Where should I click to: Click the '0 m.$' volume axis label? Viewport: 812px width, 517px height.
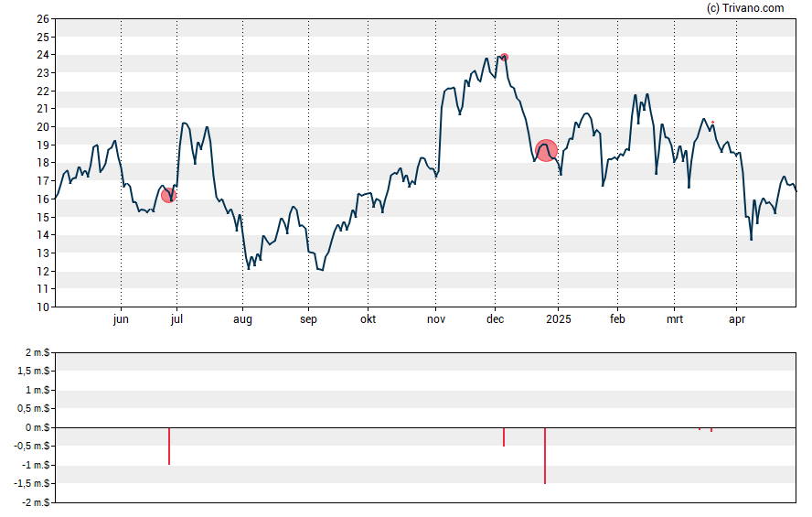coord(37,427)
